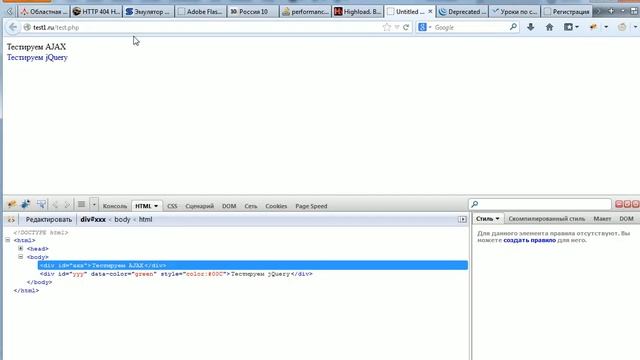This screenshot has height=360, width=640.
Task: Switch to the performanc... browser tab
Action: tap(305, 12)
